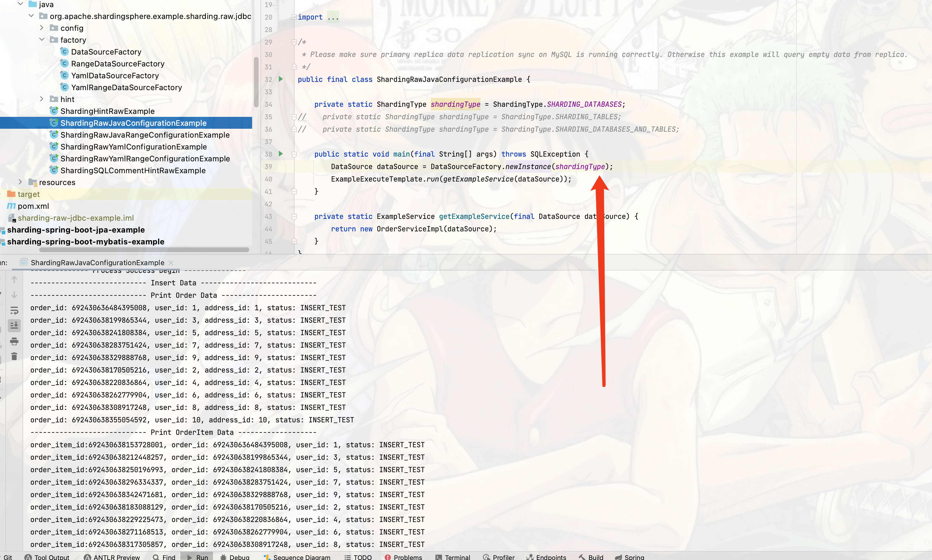Open DataSourceFactory class file

click(x=106, y=52)
